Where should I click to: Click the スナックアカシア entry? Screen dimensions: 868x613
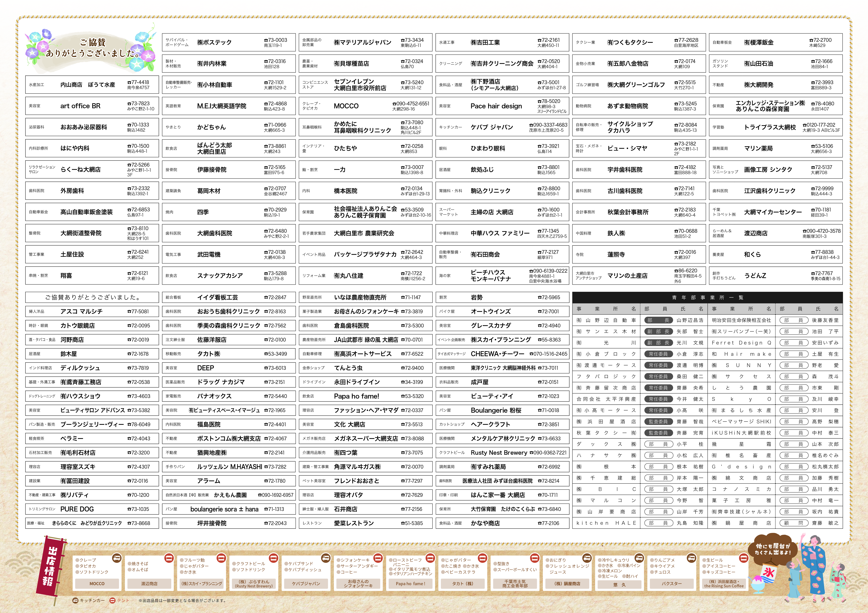(229, 276)
